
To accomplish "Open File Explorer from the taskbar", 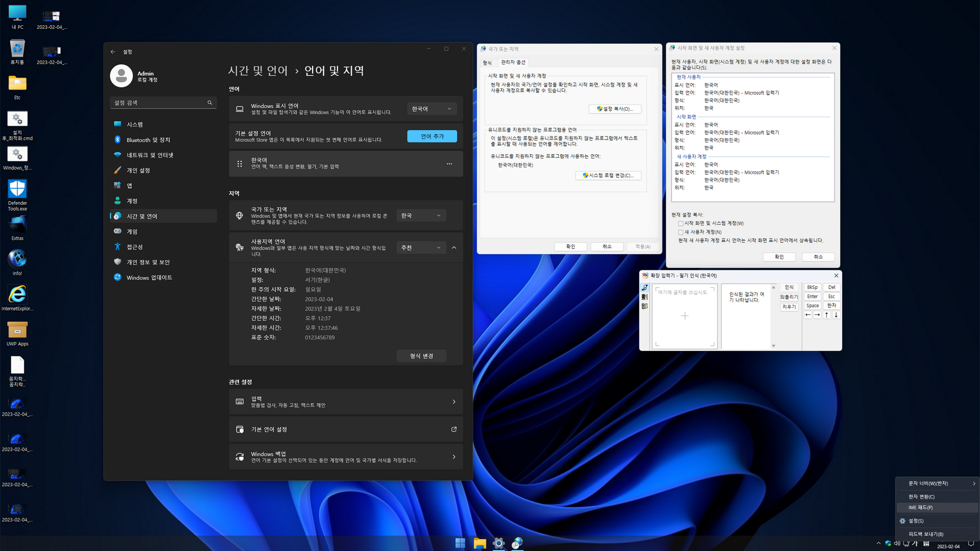I will [x=479, y=543].
